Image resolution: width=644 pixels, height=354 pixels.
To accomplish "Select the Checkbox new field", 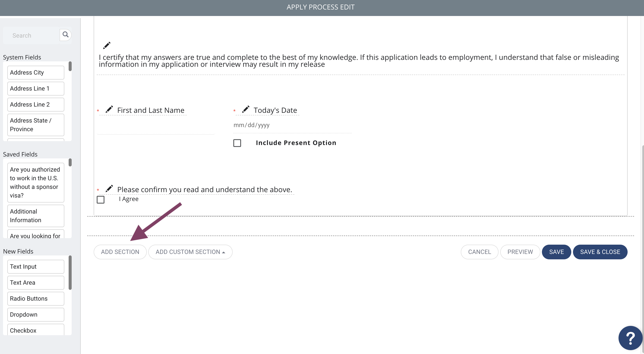I will [x=36, y=330].
